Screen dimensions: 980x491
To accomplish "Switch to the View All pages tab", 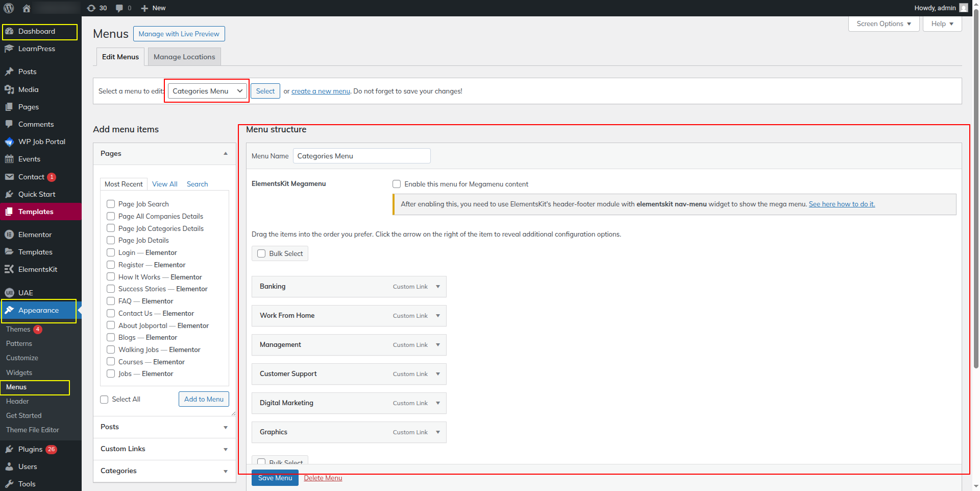I will click(164, 184).
